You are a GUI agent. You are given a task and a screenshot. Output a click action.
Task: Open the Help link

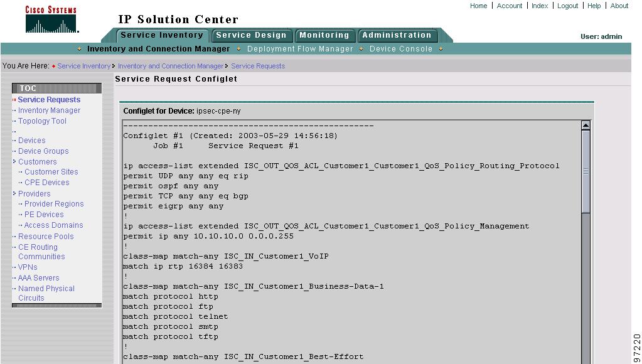pyautogui.click(x=594, y=6)
